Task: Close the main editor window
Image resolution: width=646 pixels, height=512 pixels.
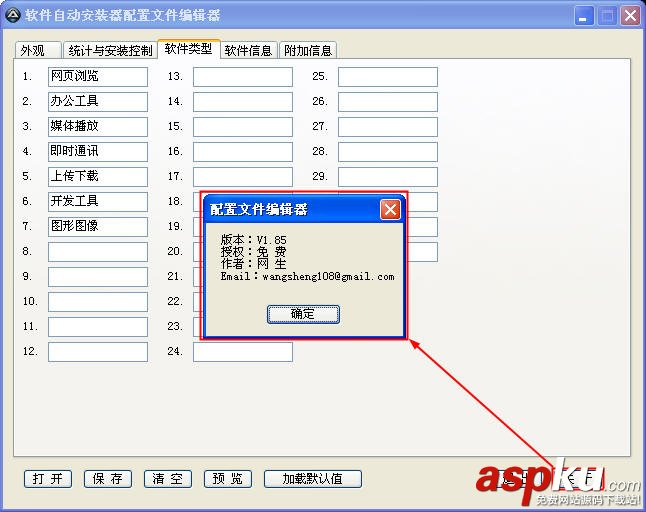Action: (630, 16)
